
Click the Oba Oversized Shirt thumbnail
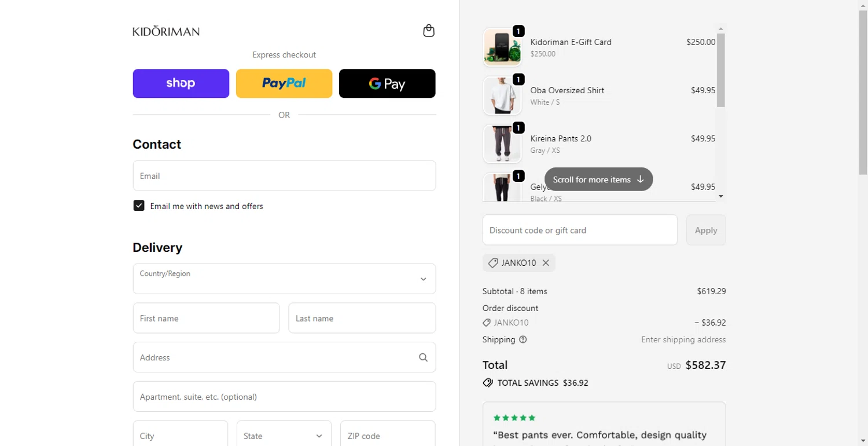(502, 96)
